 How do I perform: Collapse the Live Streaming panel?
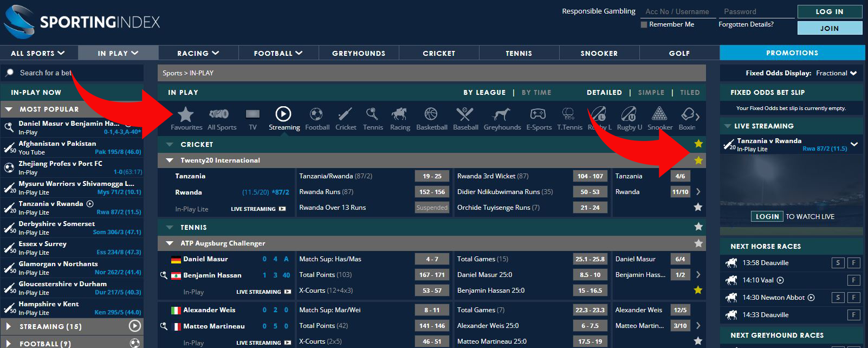pyautogui.click(x=727, y=126)
